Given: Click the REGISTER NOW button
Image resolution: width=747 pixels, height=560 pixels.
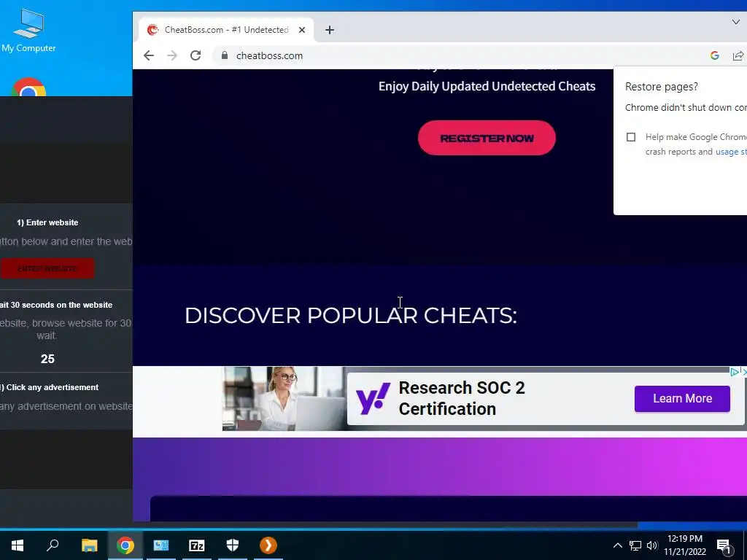Looking at the screenshot, I should (x=487, y=138).
